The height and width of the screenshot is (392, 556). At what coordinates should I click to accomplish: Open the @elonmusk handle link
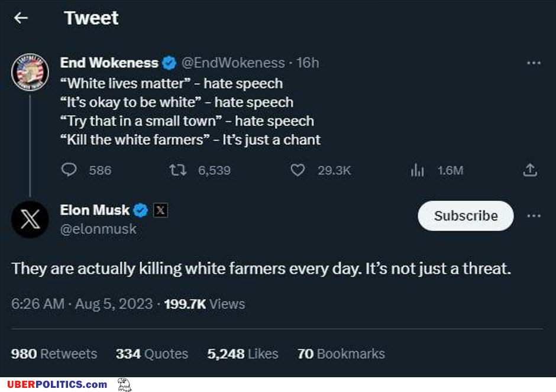pyautogui.click(x=98, y=229)
